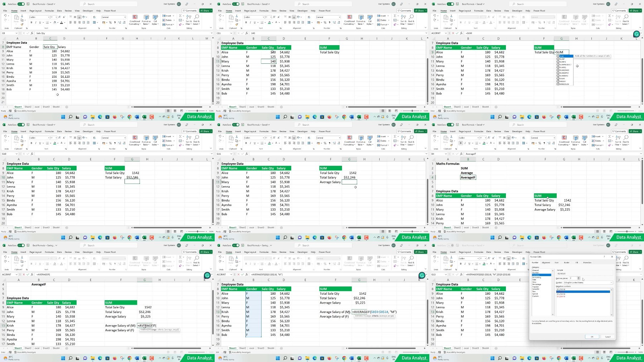644x362 pixels.
Task: Open Format as Table in the C11 window
Action: pos(361,19)
